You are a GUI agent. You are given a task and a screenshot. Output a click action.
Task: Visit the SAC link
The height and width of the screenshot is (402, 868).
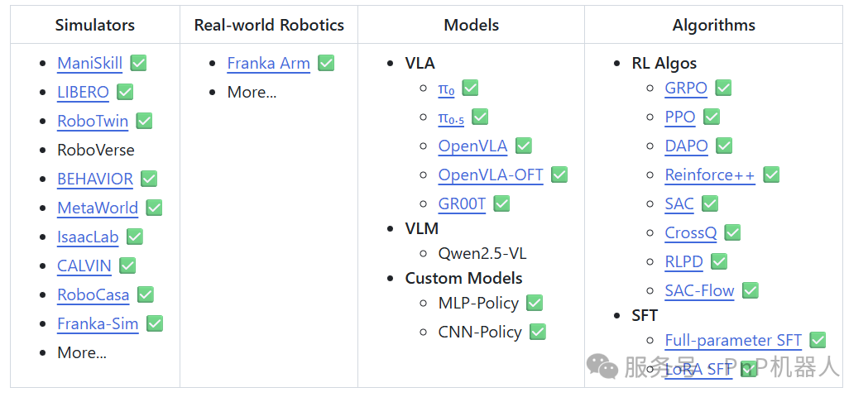point(679,203)
